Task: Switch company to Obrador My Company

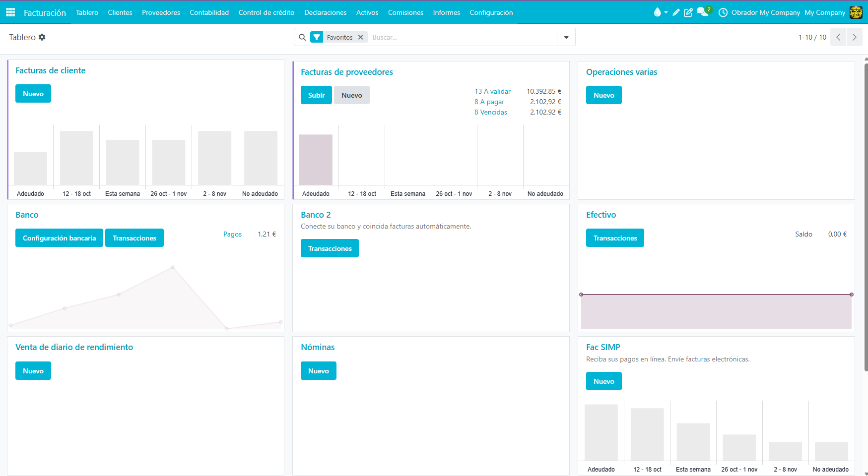Action: coord(765,12)
